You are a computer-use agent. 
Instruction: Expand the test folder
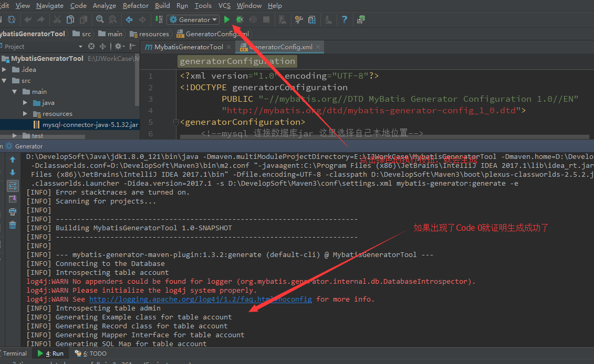(x=14, y=135)
